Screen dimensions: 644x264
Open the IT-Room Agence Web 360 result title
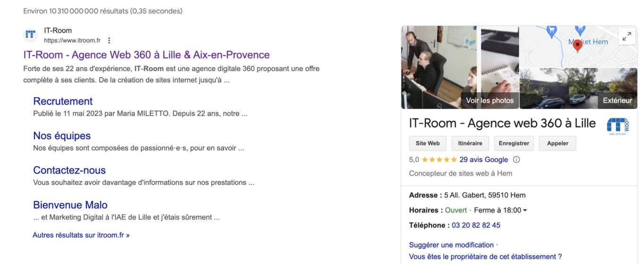tap(147, 55)
